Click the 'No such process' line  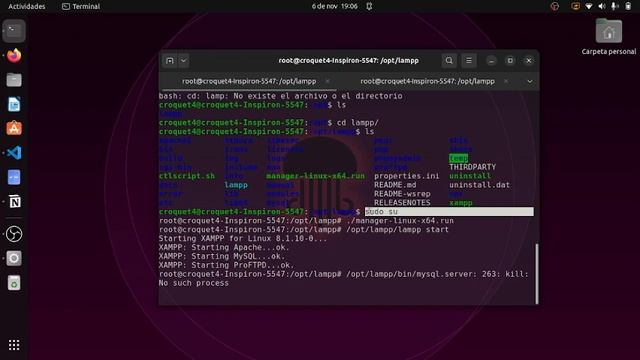[193, 283]
